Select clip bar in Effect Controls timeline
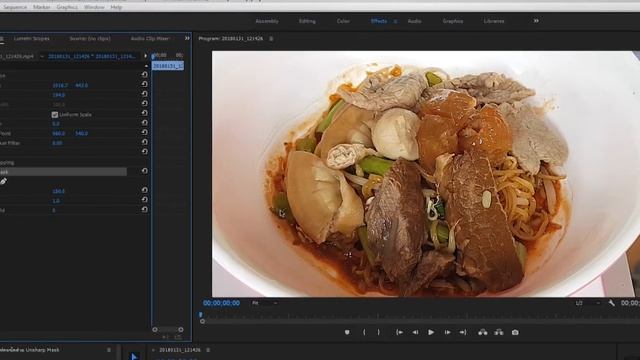 168,66
